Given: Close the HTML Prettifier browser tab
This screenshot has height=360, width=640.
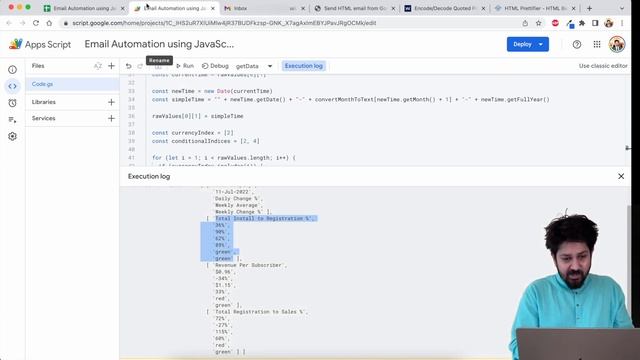Looking at the screenshot, I should (x=573, y=8).
